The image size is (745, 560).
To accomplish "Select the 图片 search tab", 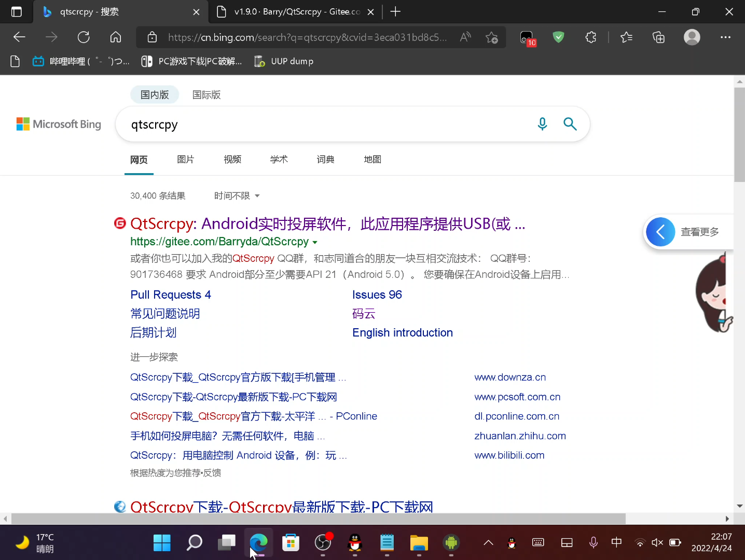I will [185, 159].
